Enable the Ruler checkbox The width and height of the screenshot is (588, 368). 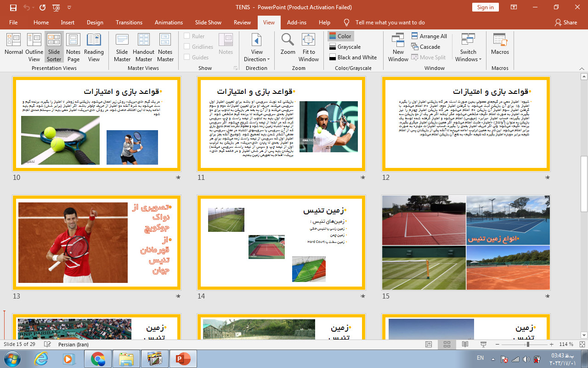(x=187, y=36)
